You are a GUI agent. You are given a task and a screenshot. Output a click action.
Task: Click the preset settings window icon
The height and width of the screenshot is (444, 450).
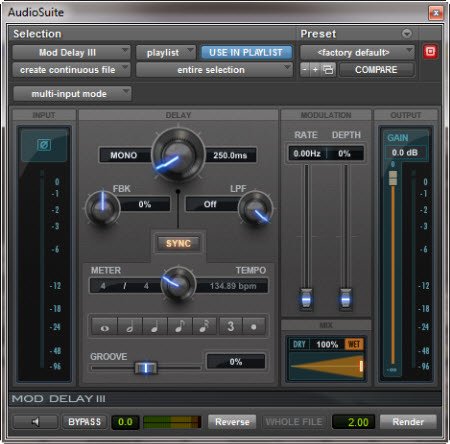pyautogui.click(x=328, y=70)
